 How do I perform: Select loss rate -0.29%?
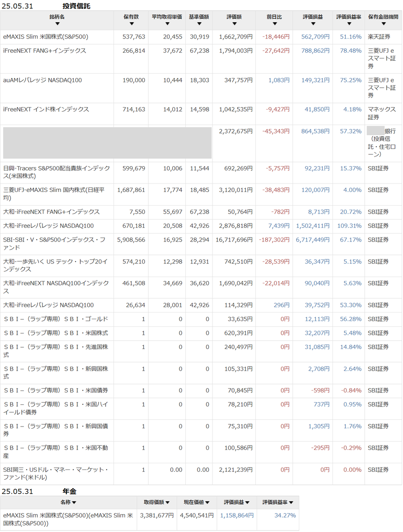click(352, 448)
